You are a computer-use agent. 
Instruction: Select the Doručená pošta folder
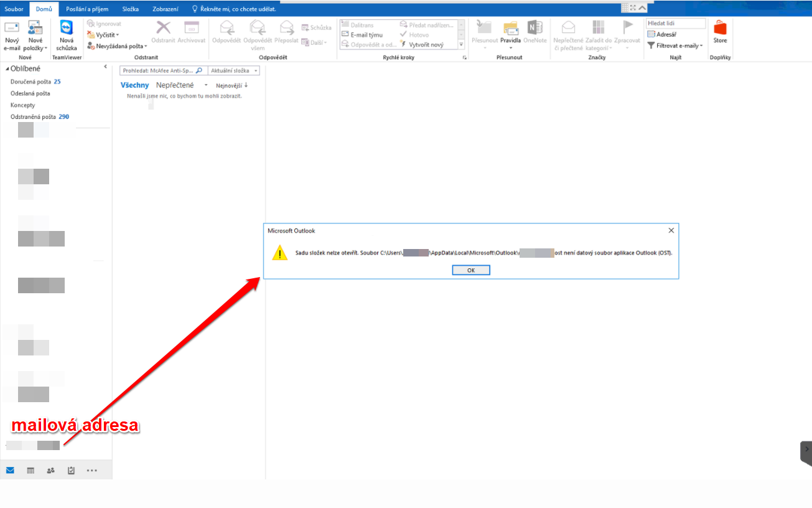tap(30, 82)
